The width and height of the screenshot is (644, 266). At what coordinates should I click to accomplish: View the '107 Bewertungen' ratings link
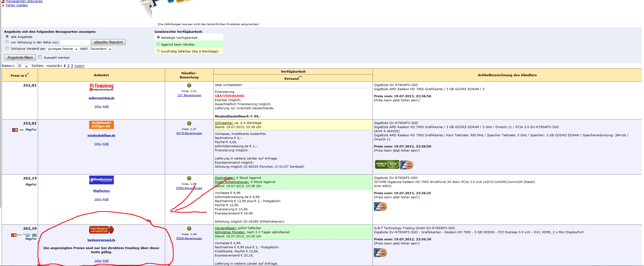[189, 95]
